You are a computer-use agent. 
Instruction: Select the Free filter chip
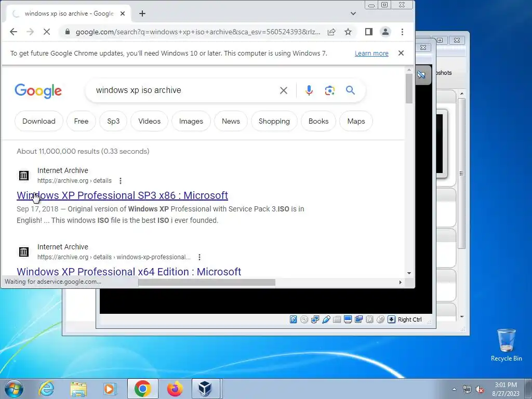[x=81, y=121]
